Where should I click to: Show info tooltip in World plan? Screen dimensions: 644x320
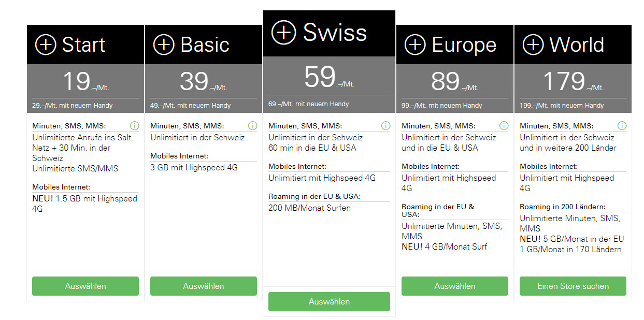622,126
